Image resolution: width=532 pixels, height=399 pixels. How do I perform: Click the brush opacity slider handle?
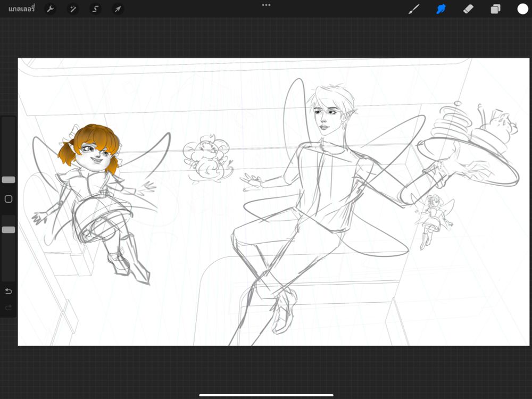tap(9, 230)
